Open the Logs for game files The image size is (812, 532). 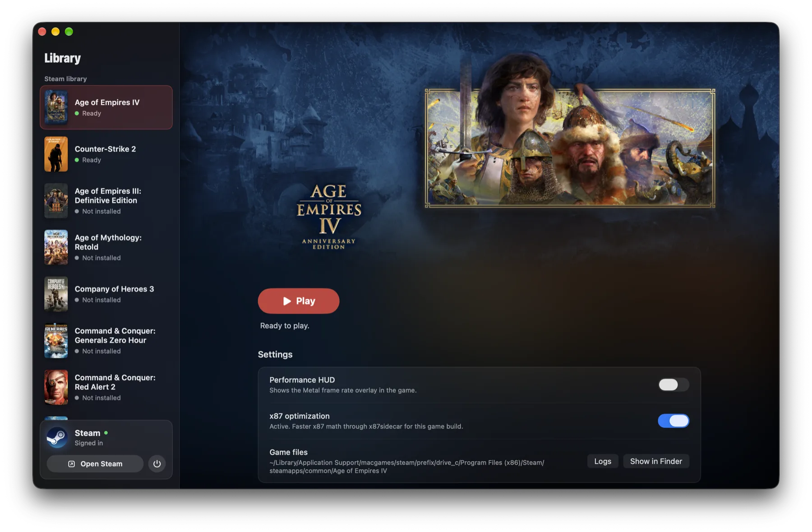point(603,461)
